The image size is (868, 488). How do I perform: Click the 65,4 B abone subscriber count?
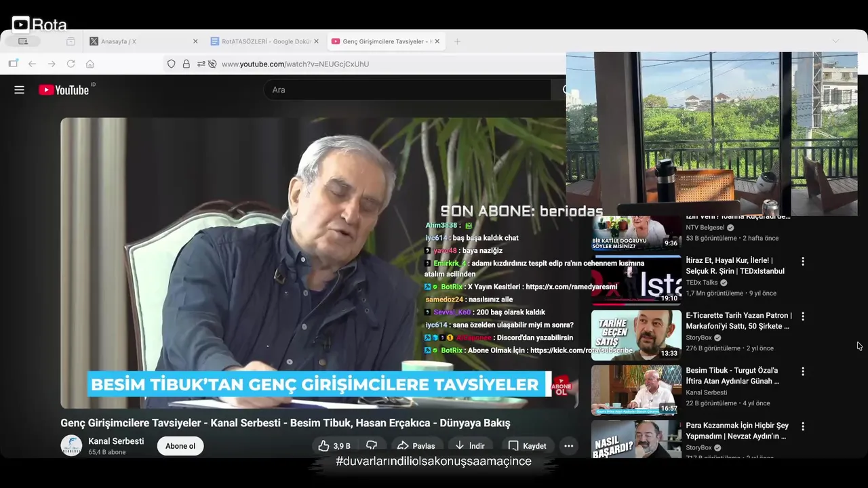coord(106,452)
